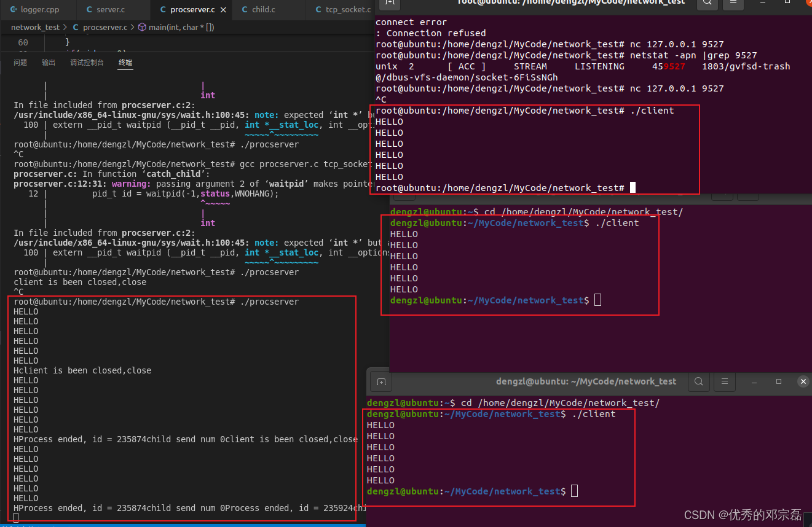Add new tab in bottom dengzl terminal
Image resolution: width=812 pixels, height=527 pixels.
[380, 381]
